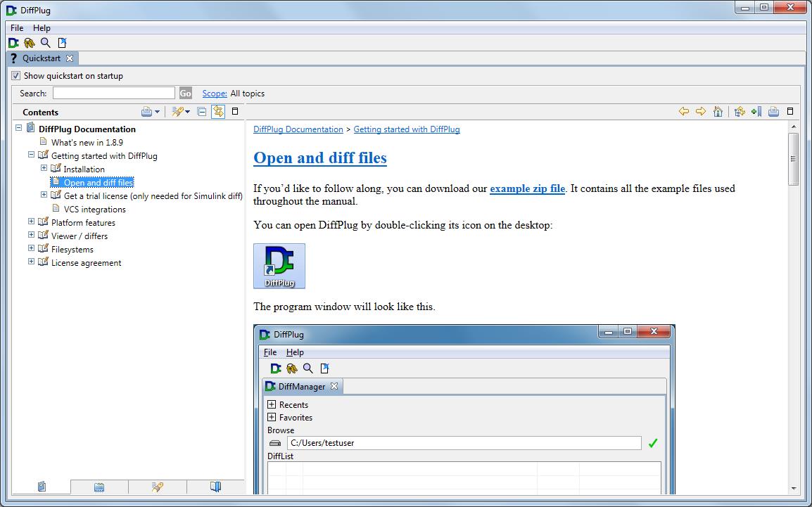Image resolution: width=812 pixels, height=507 pixels.
Task: Open search via the magnifier toolbar icon
Action: point(44,43)
